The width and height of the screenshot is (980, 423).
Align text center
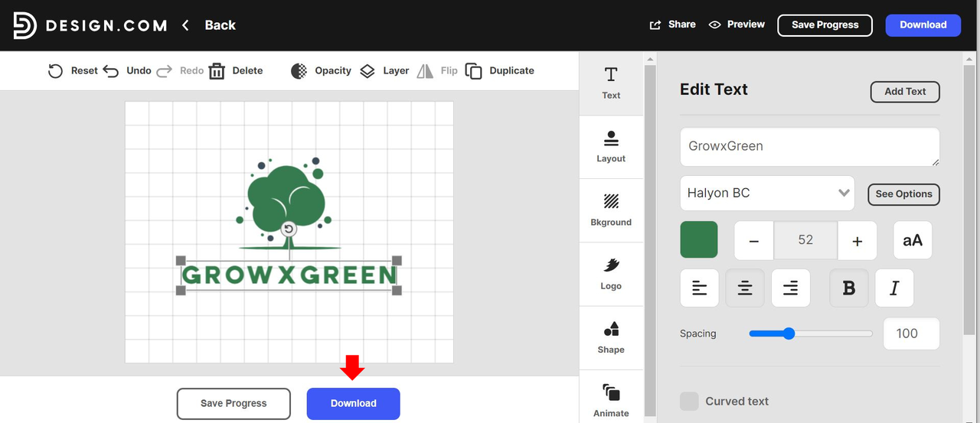point(745,288)
